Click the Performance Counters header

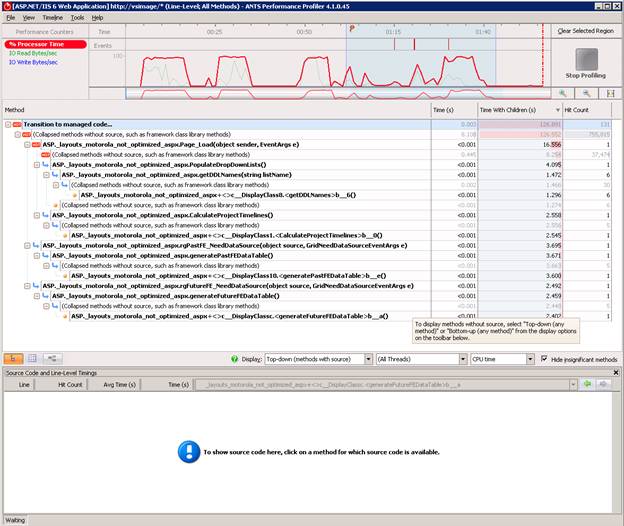coord(45,31)
